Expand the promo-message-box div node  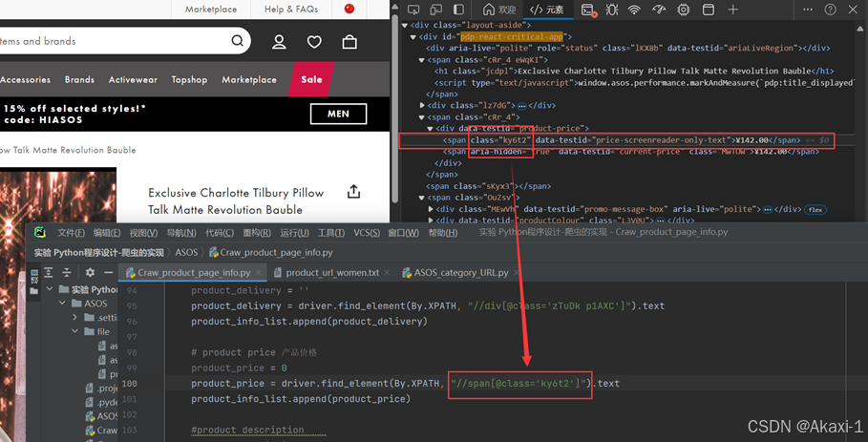click(x=431, y=209)
